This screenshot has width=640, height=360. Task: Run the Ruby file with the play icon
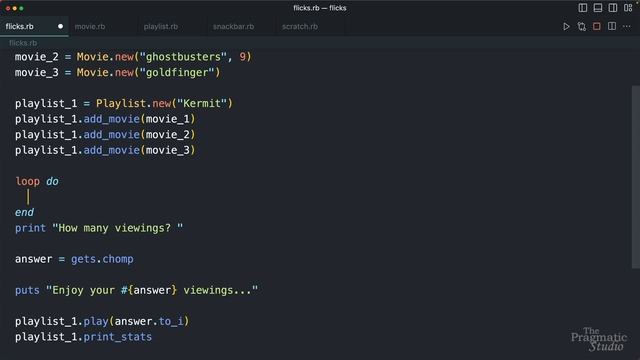[566, 27]
